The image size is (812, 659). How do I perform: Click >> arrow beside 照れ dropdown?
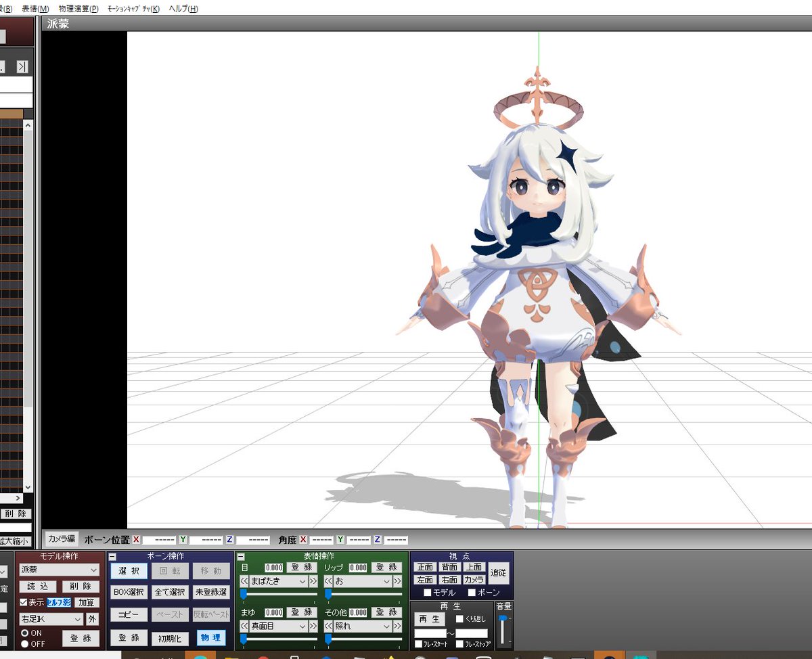397,627
